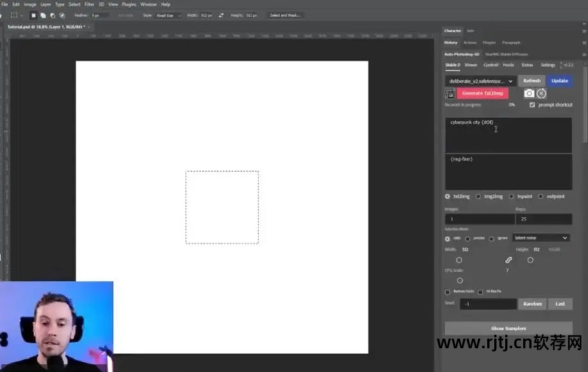Click the layers icon left of Generate Txt2Img
This screenshot has width=588, height=372.
(450, 94)
